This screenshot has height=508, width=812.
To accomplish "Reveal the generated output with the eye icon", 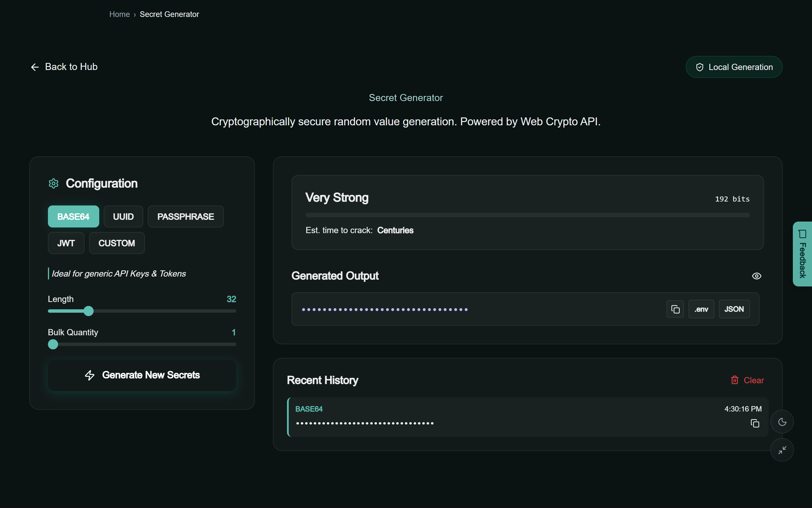I will (x=756, y=276).
